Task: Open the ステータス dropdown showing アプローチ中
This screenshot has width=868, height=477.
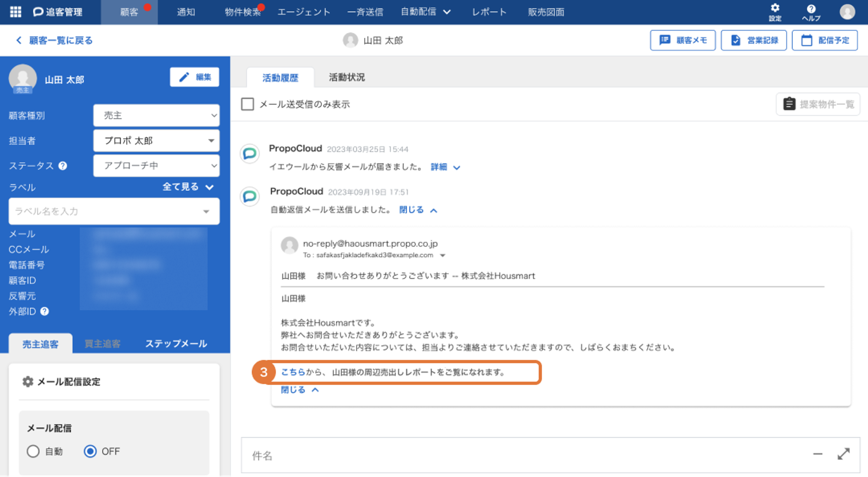Action: pos(156,166)
